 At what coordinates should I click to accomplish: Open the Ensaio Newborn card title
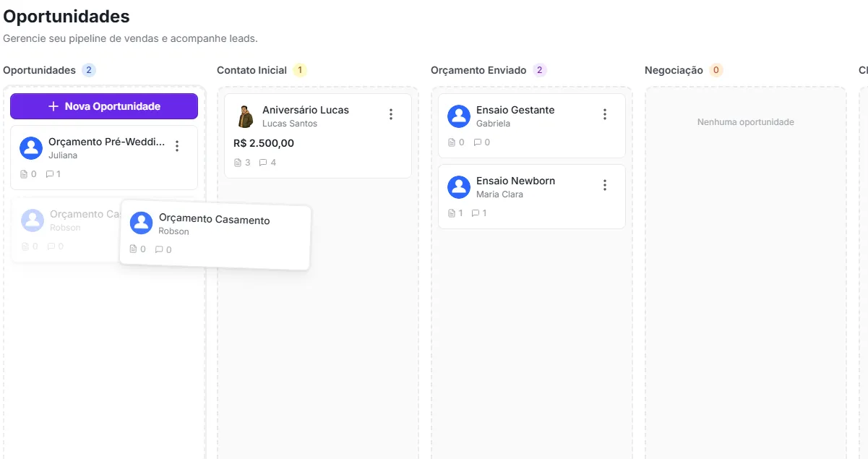pos(515,181)
